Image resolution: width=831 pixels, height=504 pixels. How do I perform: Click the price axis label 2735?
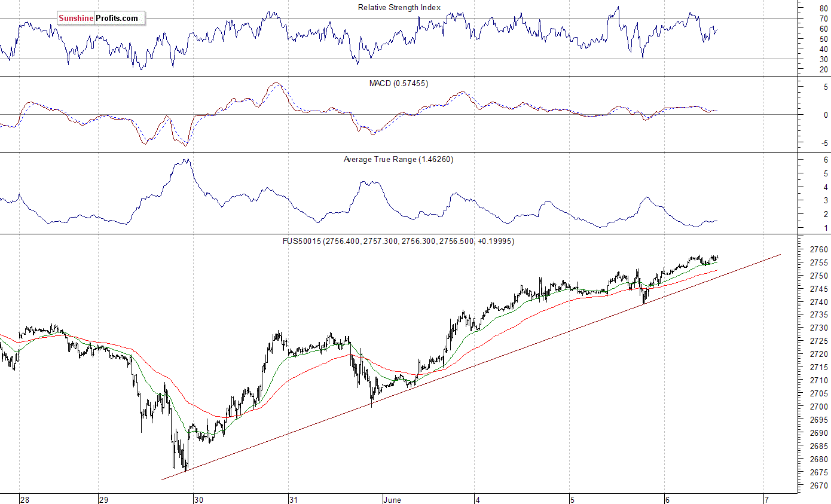(x=819, y=315)
